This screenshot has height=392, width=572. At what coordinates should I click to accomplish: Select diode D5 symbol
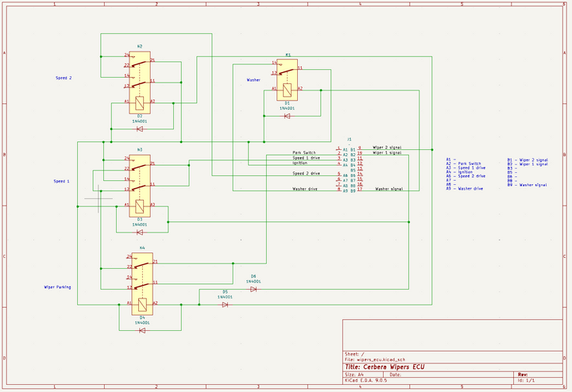pos(225,305)
